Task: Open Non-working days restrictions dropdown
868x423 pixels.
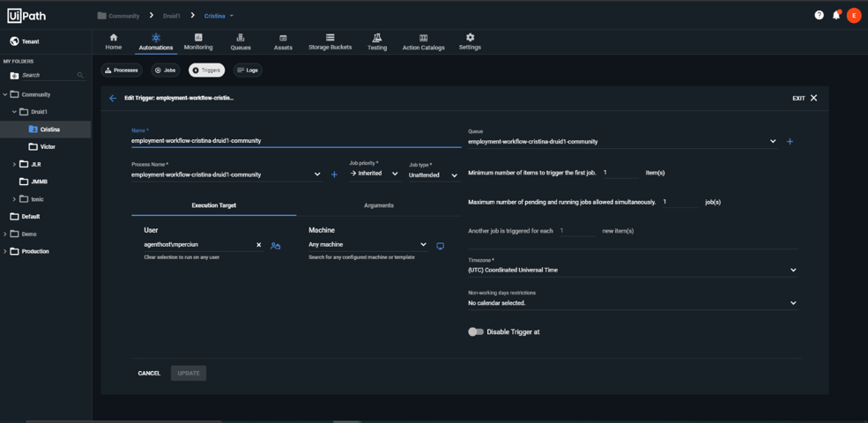Action: click(633, 303)
